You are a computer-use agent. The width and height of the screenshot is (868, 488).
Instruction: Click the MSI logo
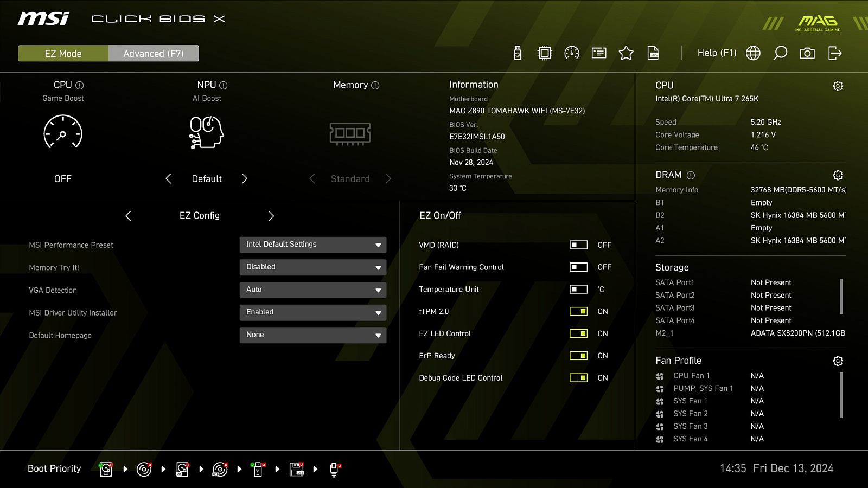(43, 19)
